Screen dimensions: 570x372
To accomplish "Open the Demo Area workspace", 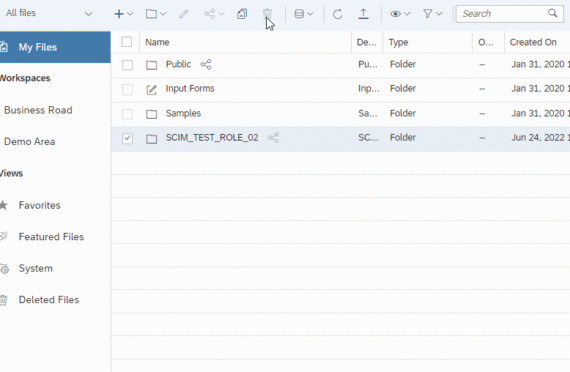I will [x=29, y=141].
